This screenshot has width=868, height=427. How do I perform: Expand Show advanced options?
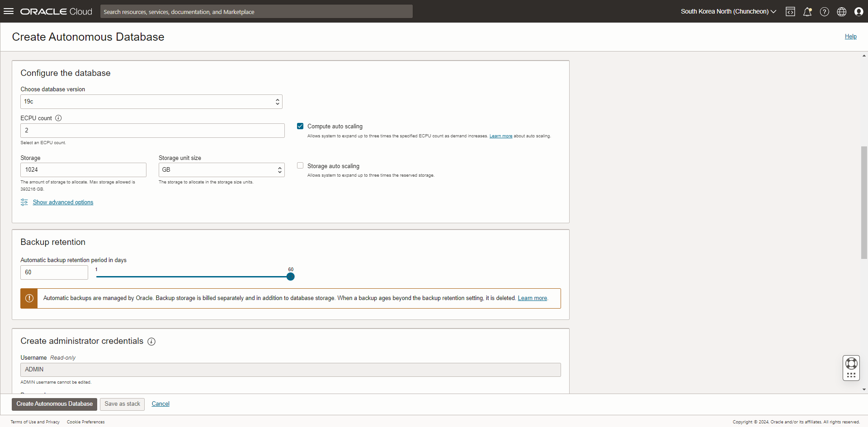pyautogui.click(x=63, y=202)
